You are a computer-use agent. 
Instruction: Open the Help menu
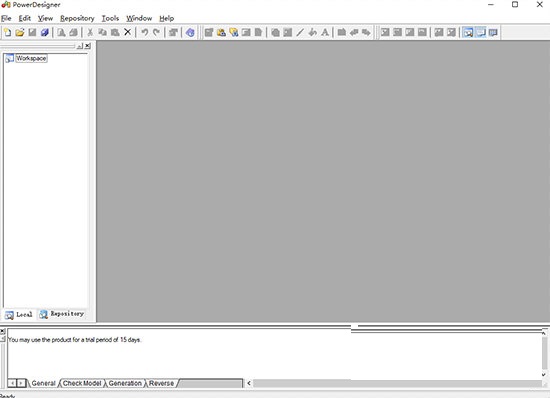pyautogui.click(x=166, y=18)
